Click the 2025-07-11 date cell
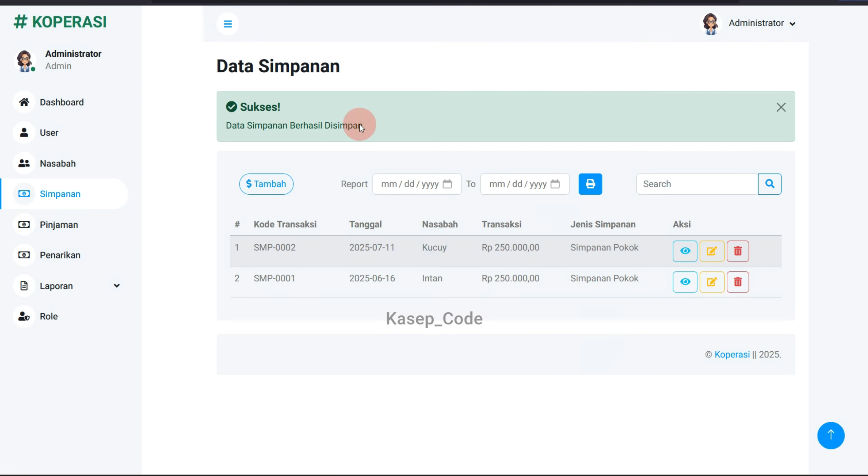 pos(372,247)
